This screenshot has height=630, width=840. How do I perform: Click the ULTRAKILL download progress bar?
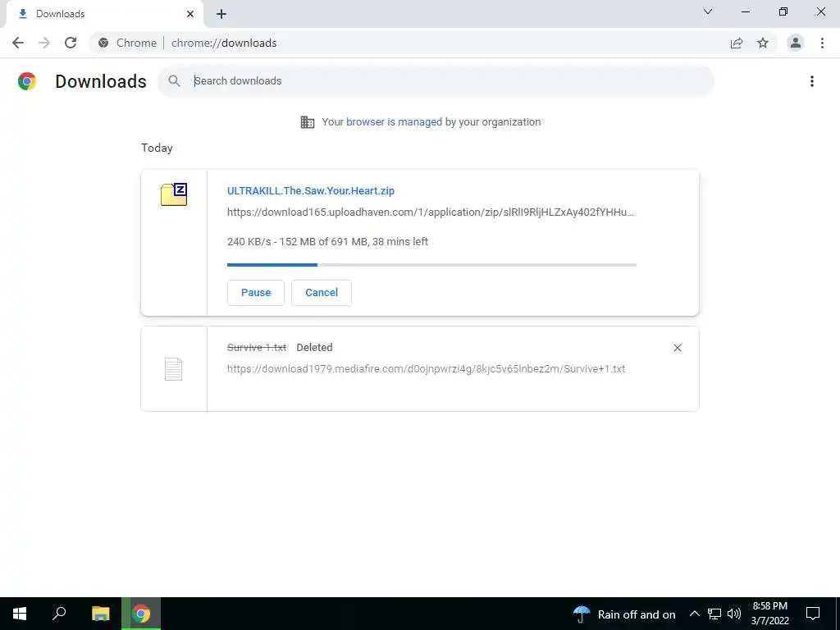coord(431,265)
